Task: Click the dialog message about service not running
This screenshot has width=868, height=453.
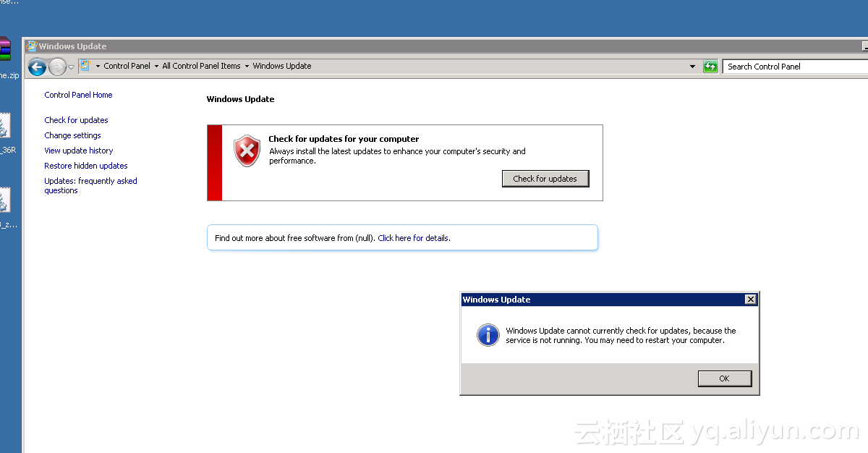Action: 621,335
